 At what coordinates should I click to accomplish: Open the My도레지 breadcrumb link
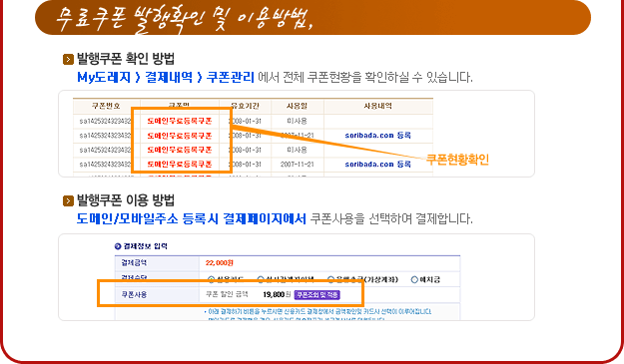coord(104,77)
